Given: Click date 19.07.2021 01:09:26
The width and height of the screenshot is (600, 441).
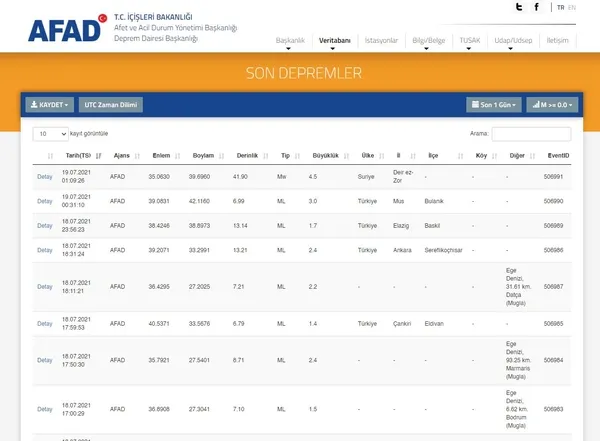Looking at the screenshot, I should tap(76, 176).
